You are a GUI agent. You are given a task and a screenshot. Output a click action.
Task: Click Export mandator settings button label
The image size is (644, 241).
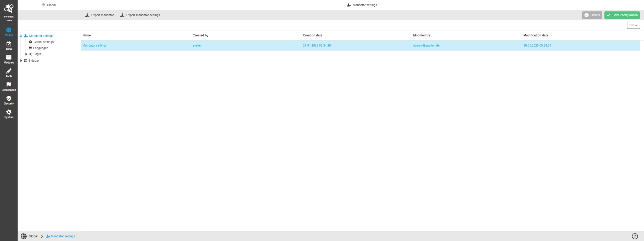coord(143,15)
